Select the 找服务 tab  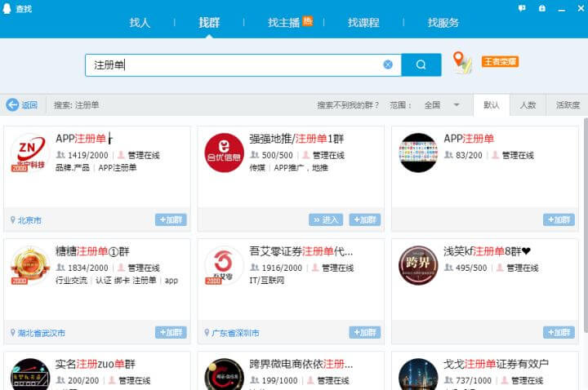pos(443,23)
